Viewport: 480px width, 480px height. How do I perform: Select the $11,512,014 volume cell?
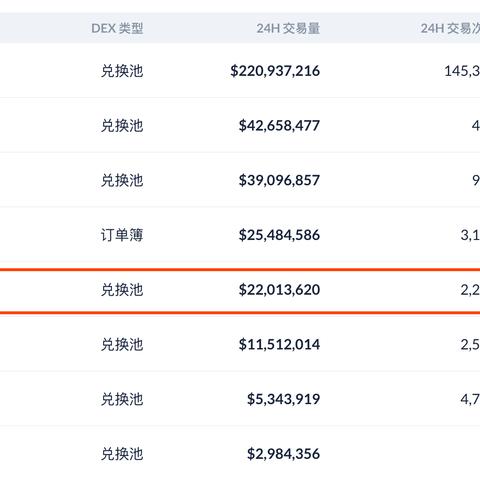[279, 344]
